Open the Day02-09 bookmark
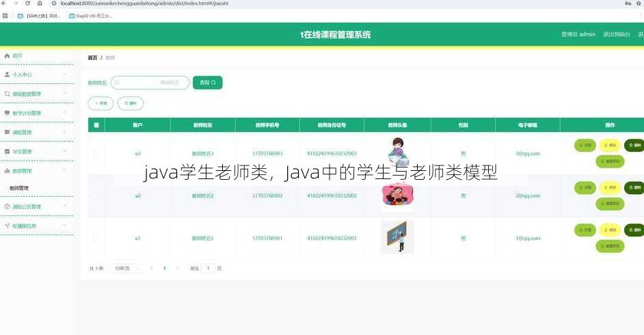Screen dimensions: 644x335 tap(91, 16)
